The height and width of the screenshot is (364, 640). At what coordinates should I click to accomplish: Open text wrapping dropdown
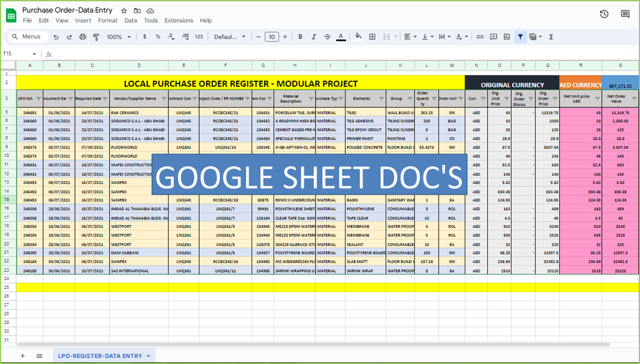pos(444,37)
